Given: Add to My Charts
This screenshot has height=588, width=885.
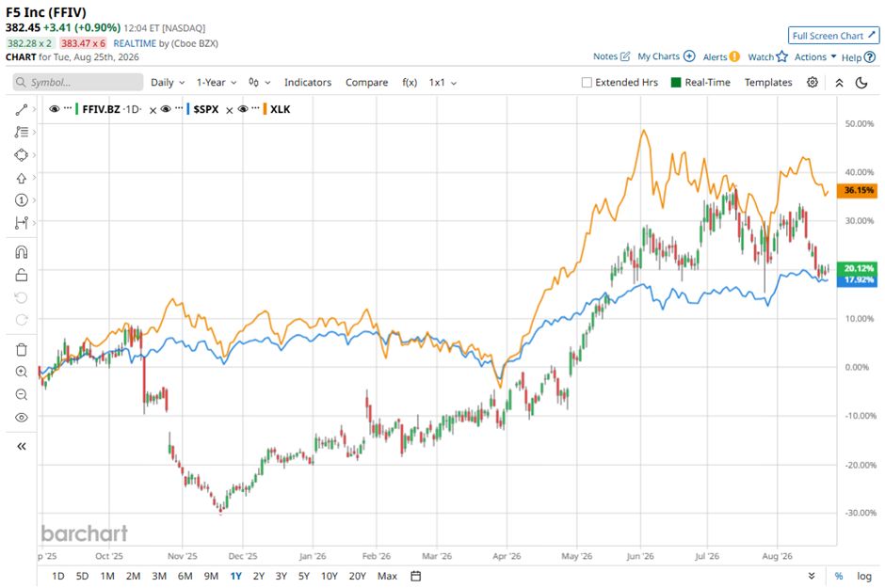Looking at the screenshot, I should coord(666,56).
